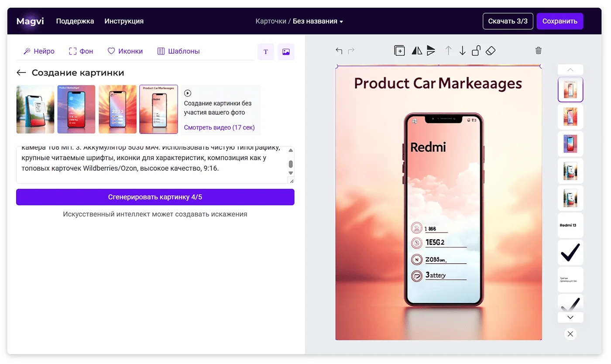This screenshot has width=611, height=364.
Task: Pick the first generated result with blue phone
Action: [x=35, y=109]
